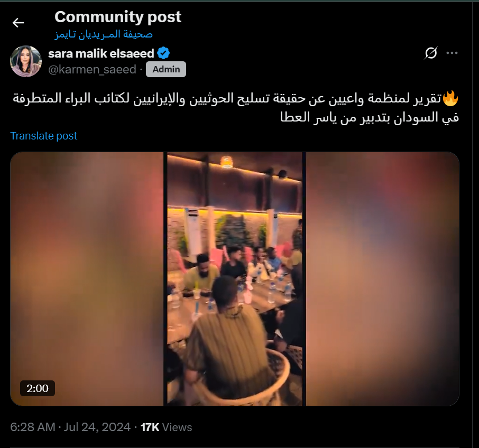Open the community name link under Community post
Viewport: 479px width, 448px height.
click(104, 34)
